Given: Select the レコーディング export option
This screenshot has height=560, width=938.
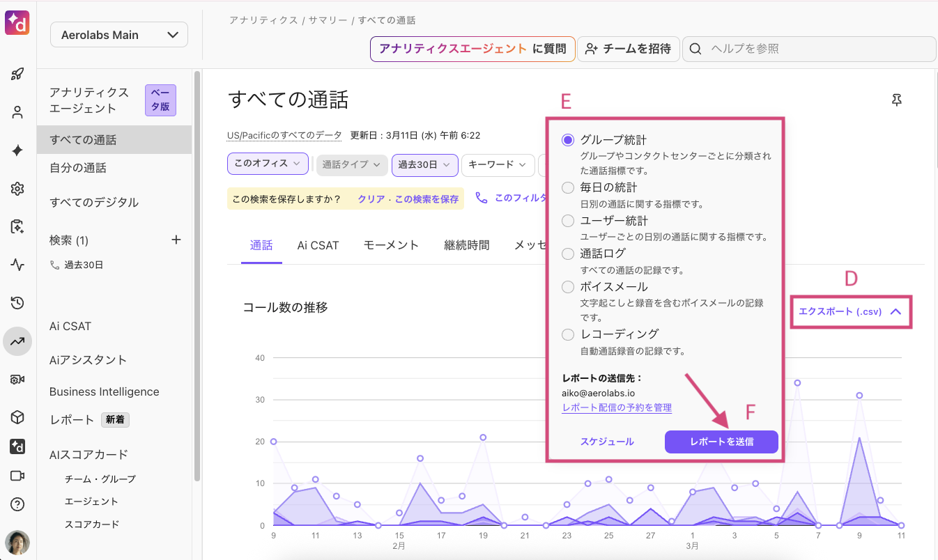Looking at the screenshot, I should click(x=568, y=334).
